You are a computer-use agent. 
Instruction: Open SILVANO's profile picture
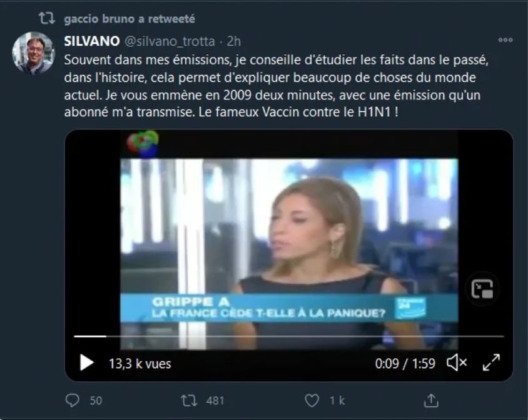point(33,52)
